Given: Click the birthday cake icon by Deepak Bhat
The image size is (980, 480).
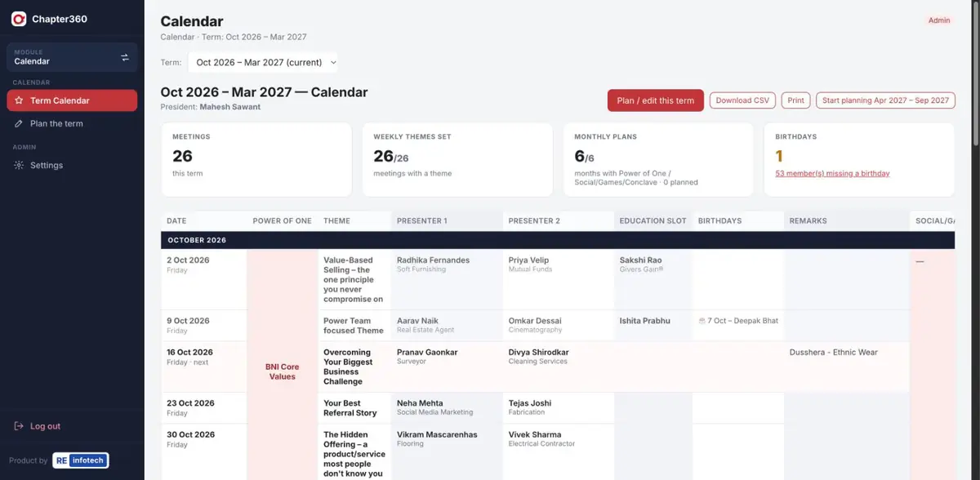Looking at the screenshot, I should [702, 321].
